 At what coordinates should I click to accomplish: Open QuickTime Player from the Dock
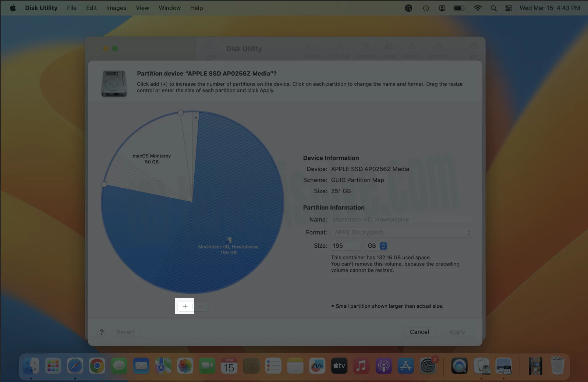[459, 366]
